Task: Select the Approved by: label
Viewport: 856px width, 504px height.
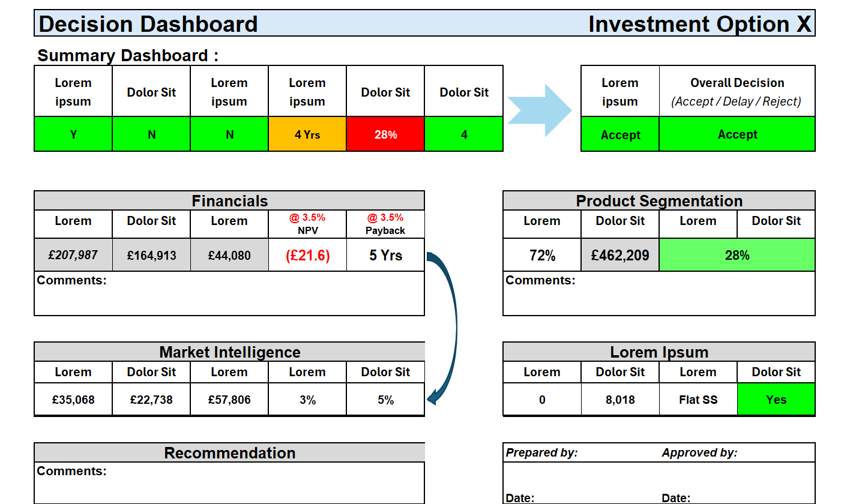Action: coord(699,453)
